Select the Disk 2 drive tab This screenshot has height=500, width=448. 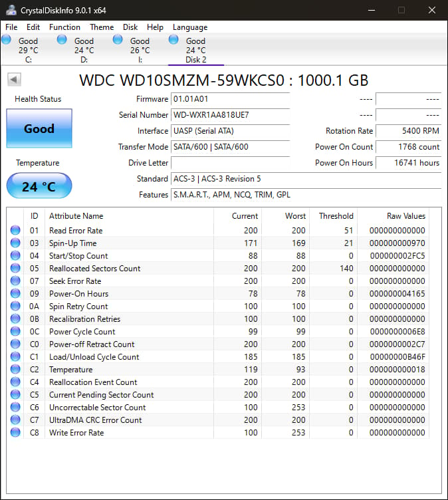coord(195,50)
